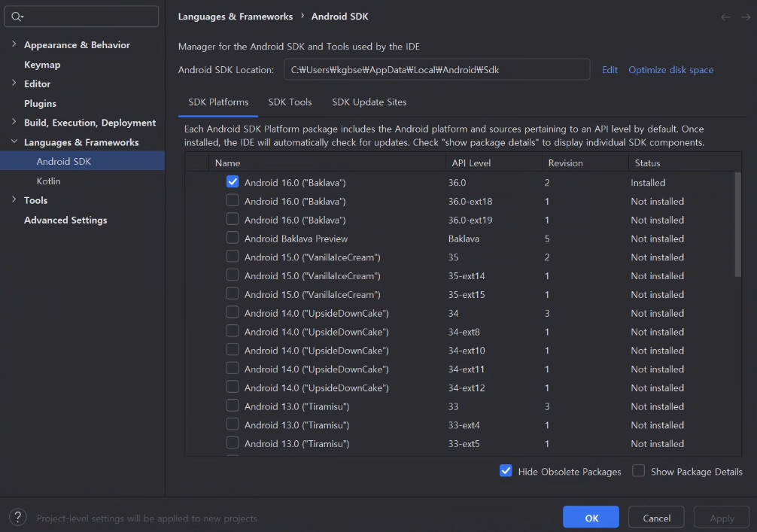Enable Show Package Details checkbox

tap(638, 471)
